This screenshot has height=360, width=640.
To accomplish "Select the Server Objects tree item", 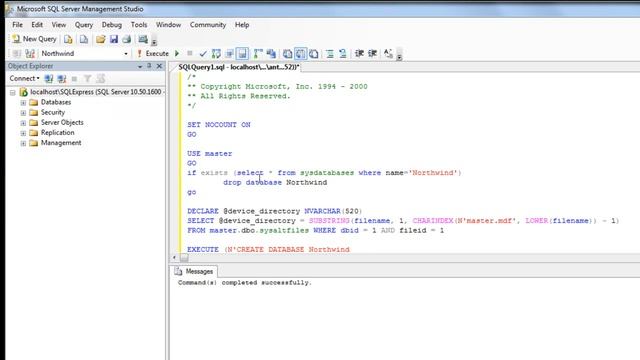I will click(62, 122).
